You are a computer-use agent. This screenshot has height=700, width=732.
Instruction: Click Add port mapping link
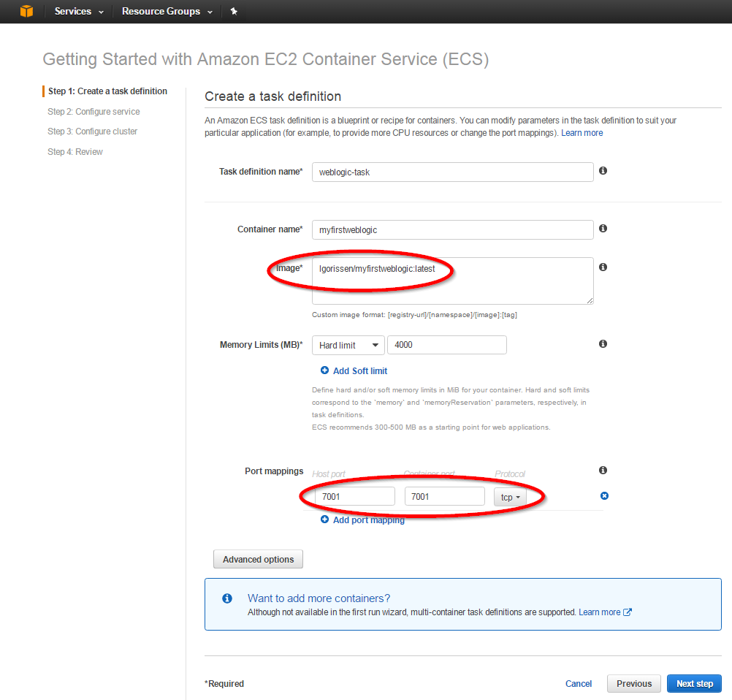(x=367, y=520)
